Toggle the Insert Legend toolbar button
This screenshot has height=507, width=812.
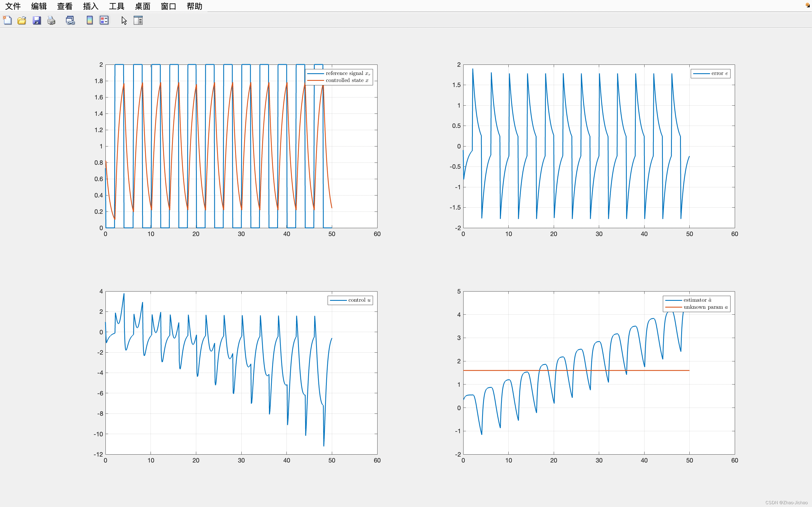pyautogui.click(x=104, y=21)
